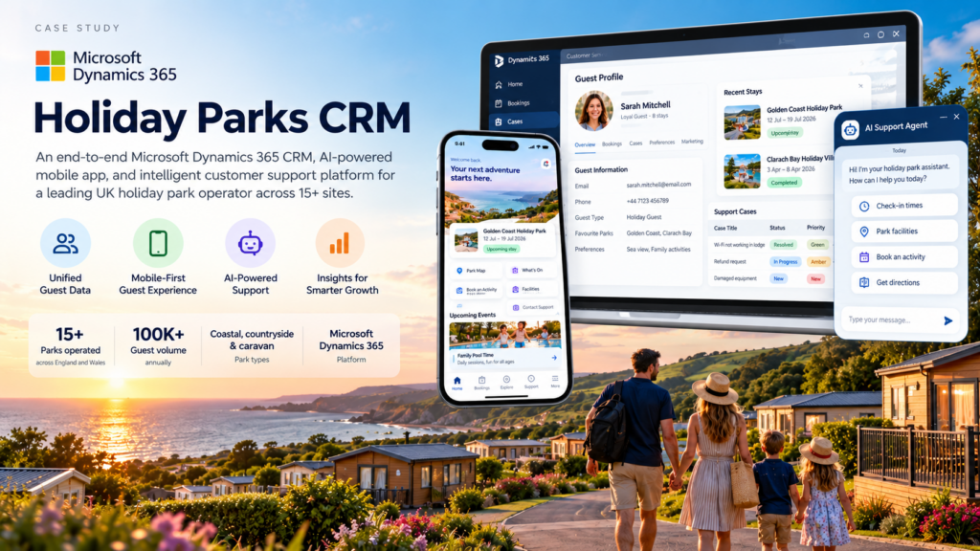Click the 100K+ Guest volume statistic

pos(158,345)
